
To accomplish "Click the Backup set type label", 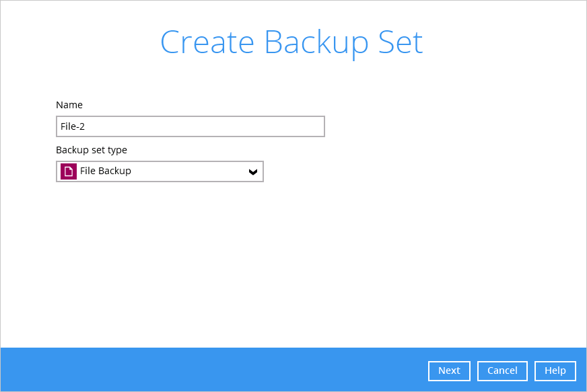I will coord(91,150).
